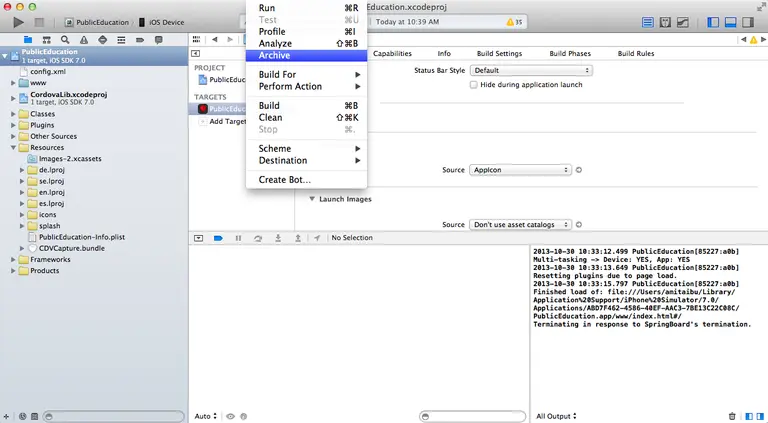The width and height of the screenshot is (768, 423).
Task: Toggle breakpoints with the blue breakpoint icon
Action: pos(218,238)
